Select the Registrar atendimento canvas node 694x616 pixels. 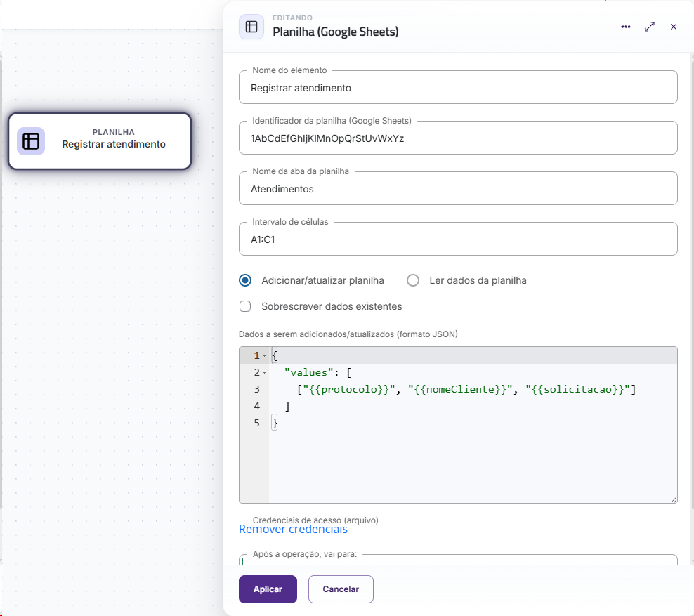[100, 141]
